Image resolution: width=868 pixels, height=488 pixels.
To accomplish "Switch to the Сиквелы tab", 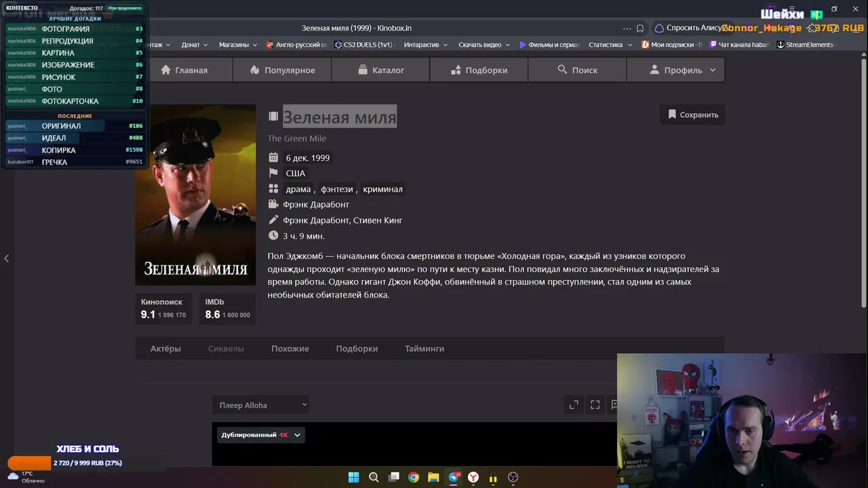I will [x=226, y=348].
